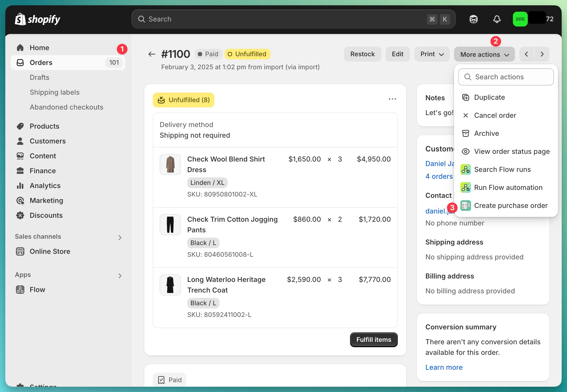The image size is (567, 392).
Task: Select Search Flow runs menu entry
Action: point(506,169)
